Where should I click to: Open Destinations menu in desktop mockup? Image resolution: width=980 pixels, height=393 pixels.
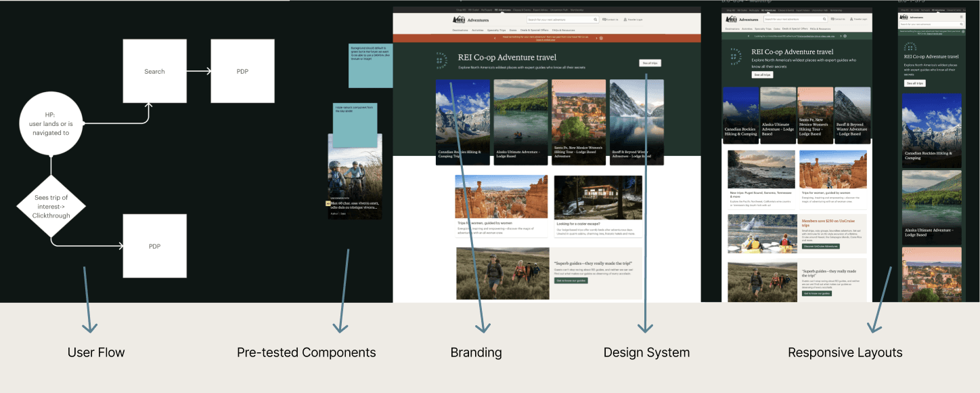coord(460,30)
